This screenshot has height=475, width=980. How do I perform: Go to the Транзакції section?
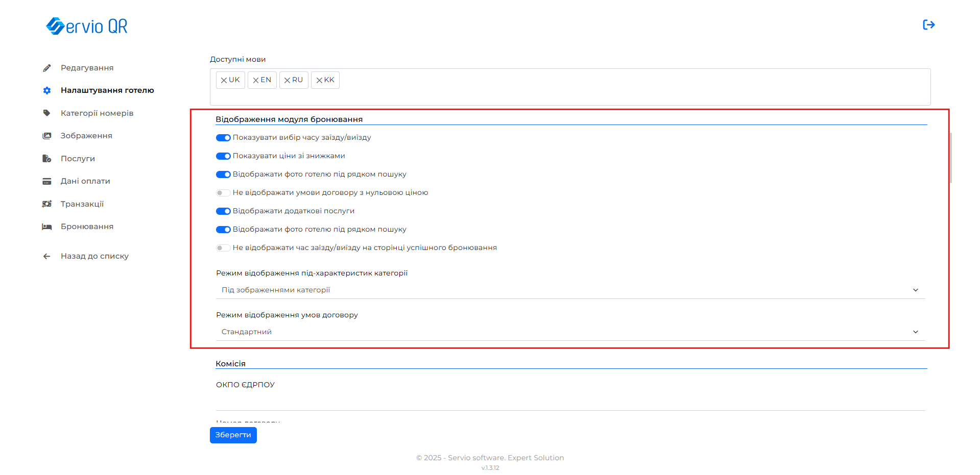pyautogui.click(x=82, y=204)
